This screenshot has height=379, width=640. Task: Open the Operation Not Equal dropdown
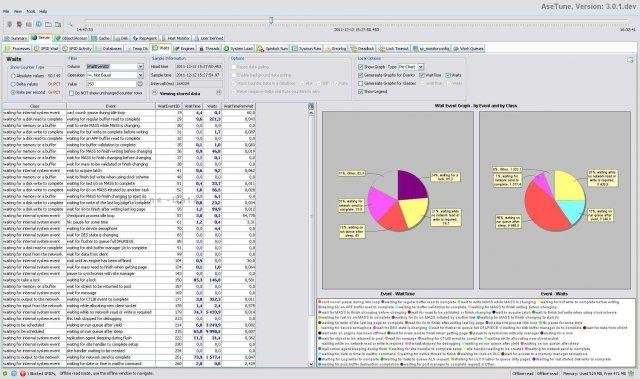tap(115, 75)
